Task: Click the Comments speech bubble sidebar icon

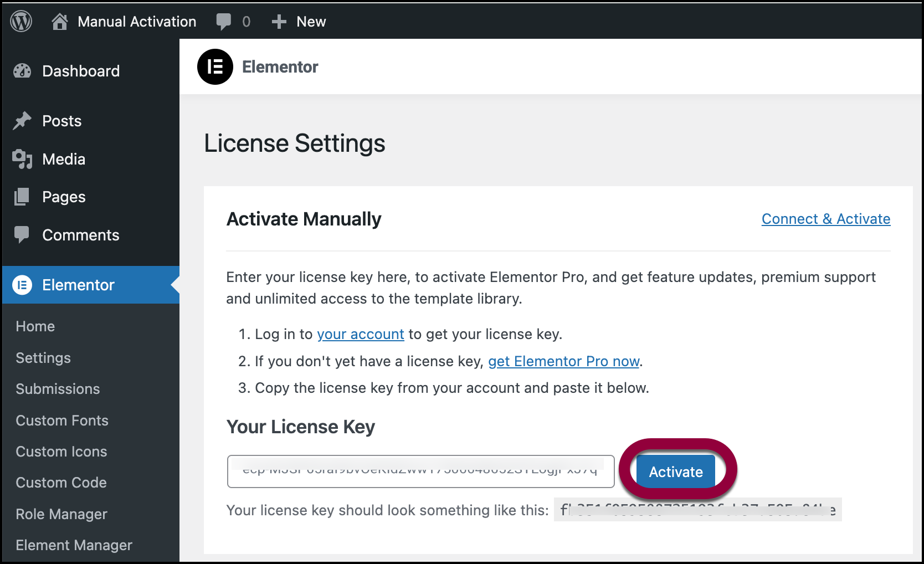Action: coord(22,235)
